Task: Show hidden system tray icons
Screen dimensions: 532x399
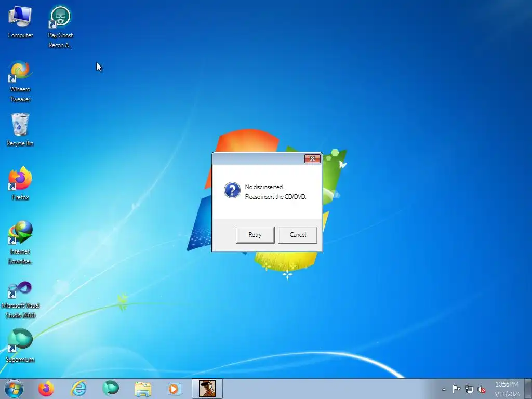Action: click(x=444, y=389)
